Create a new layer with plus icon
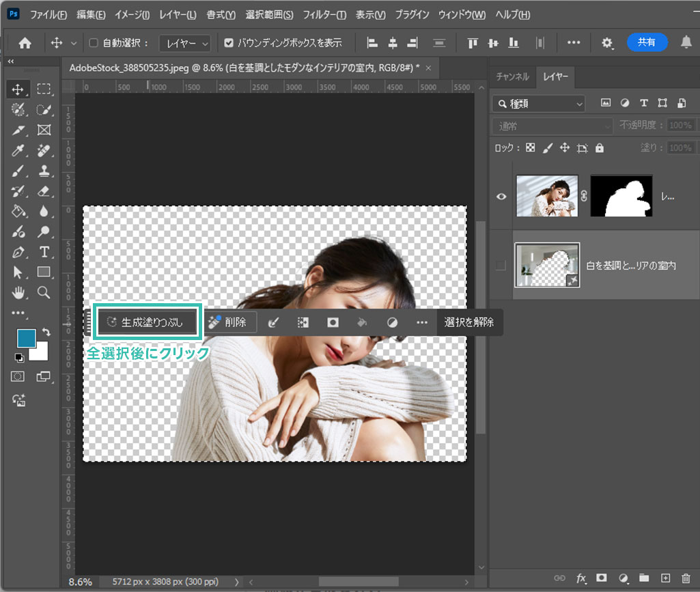The height and width of the screenshot is (592, 700). click(665, 578)
